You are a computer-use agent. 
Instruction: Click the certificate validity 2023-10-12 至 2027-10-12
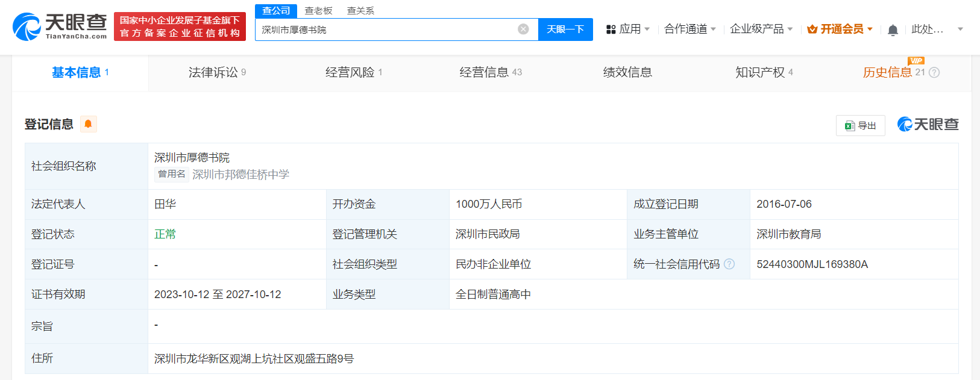tap(218, 294)
